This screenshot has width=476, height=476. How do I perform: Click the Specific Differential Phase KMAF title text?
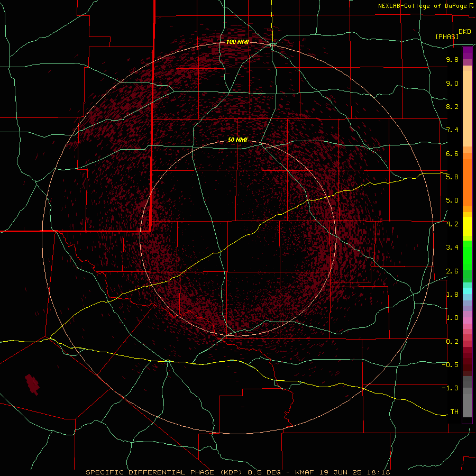tap(237, 472)
